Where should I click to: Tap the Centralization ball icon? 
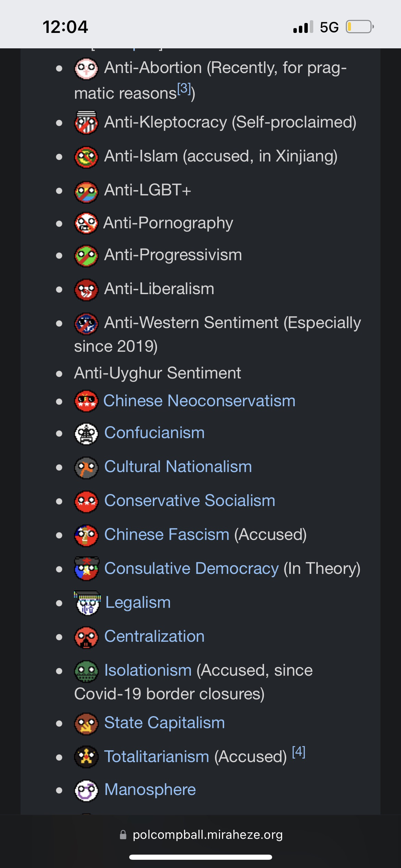click(86, 637)
